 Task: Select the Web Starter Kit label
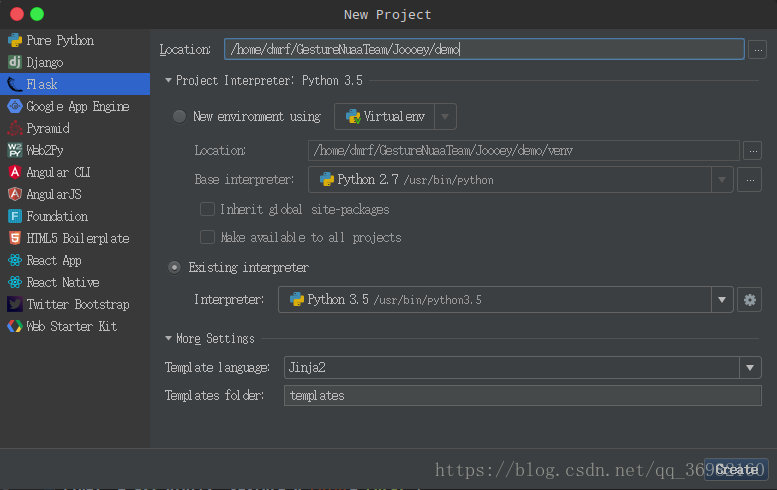(71, 326)
